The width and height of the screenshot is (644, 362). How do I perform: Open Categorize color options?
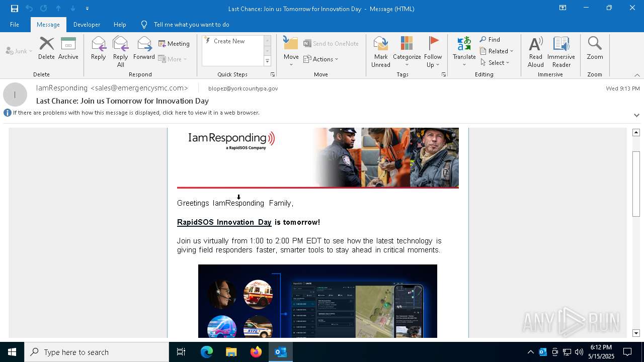[x=407, y=51]
